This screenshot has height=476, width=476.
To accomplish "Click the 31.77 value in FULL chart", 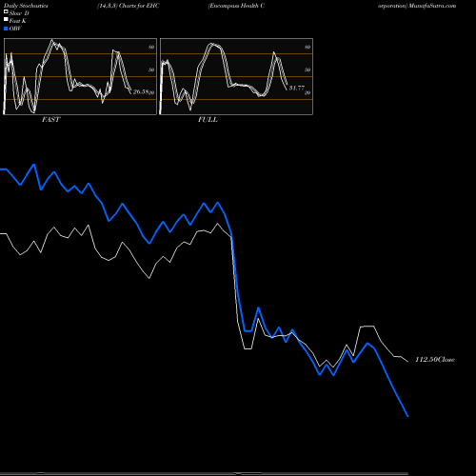I will 297,88.
